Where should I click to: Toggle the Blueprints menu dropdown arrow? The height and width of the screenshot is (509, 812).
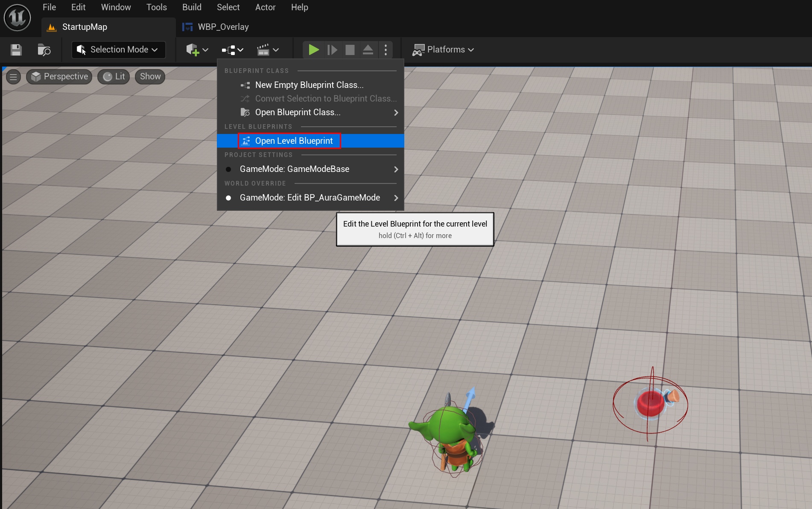[x=241, y=50]
